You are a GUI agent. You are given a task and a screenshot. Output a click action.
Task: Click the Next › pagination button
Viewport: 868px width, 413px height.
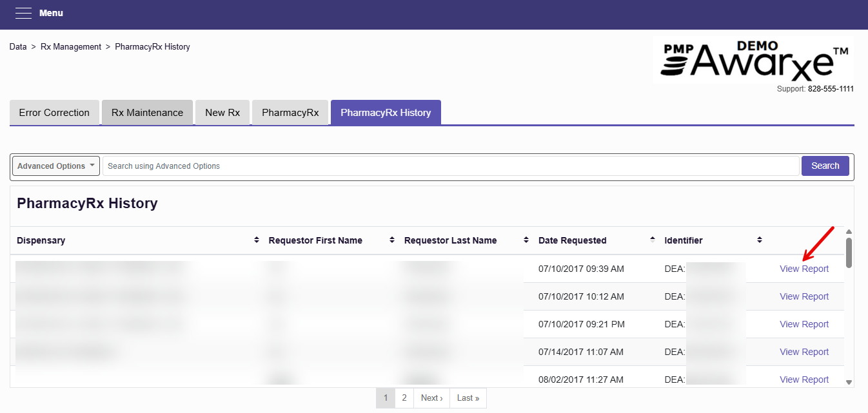click(x=431, y=398)
